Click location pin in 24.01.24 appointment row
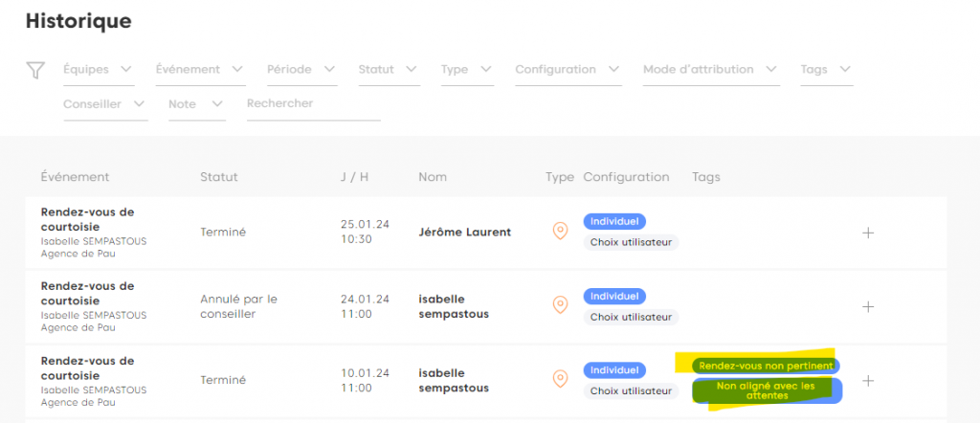Screen dimensions: 980x423 [x=561, y=305]
